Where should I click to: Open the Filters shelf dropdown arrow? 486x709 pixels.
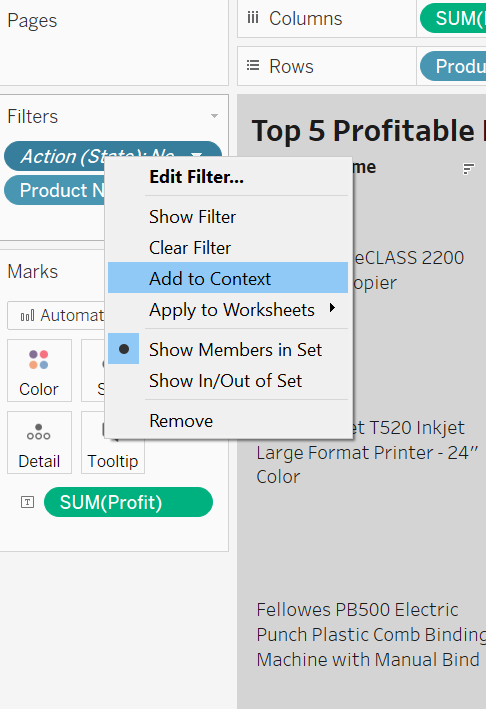pyautogui.click(x=214, y=116)
